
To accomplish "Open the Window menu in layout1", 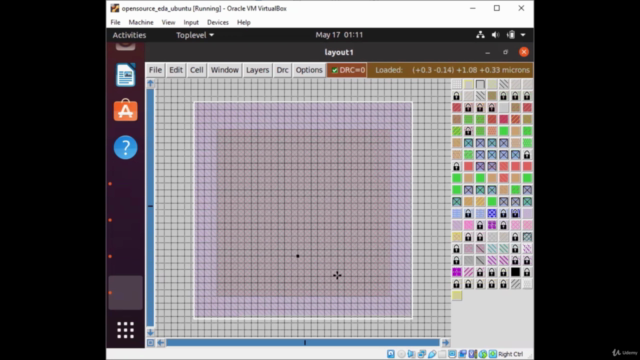I will pos(224,70).
